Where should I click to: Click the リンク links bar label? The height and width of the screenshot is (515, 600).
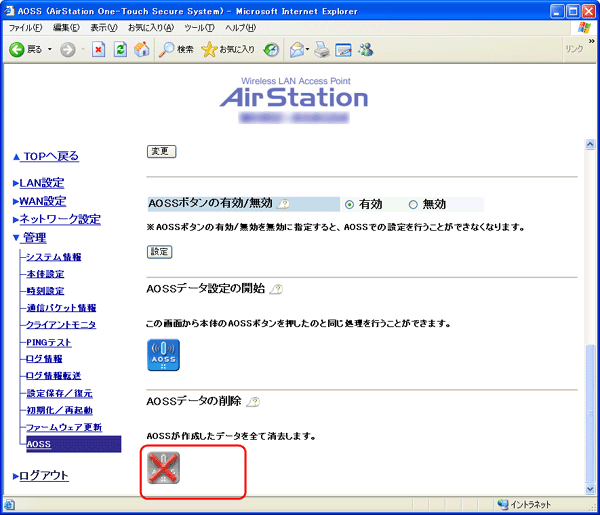coord(575,49)
